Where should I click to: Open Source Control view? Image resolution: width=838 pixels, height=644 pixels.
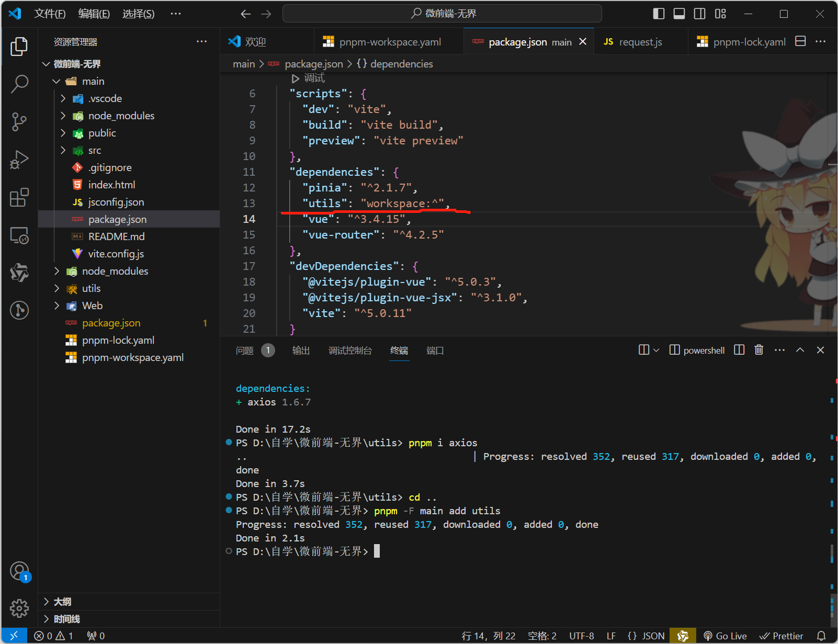point(19,121)
